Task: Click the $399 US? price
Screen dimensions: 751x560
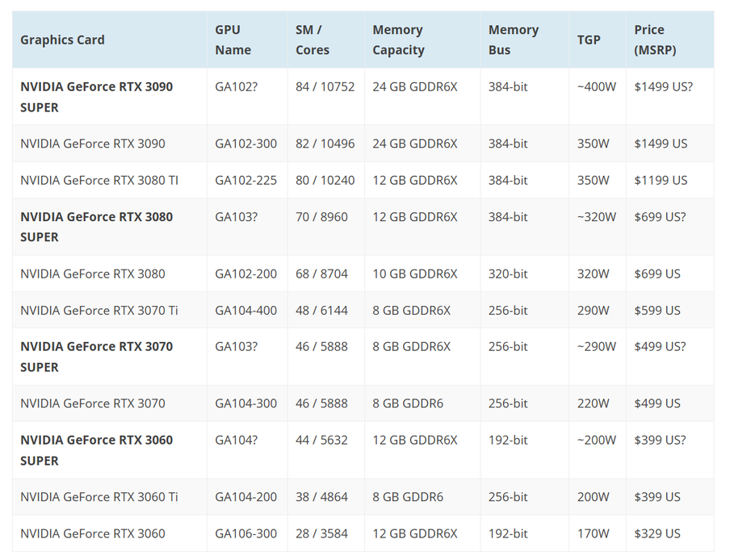Action: coord(660,441)
